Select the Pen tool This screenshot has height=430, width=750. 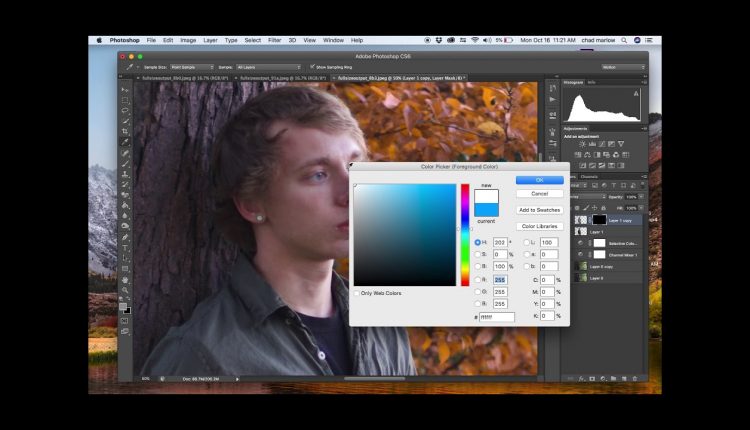pos(125,237)
